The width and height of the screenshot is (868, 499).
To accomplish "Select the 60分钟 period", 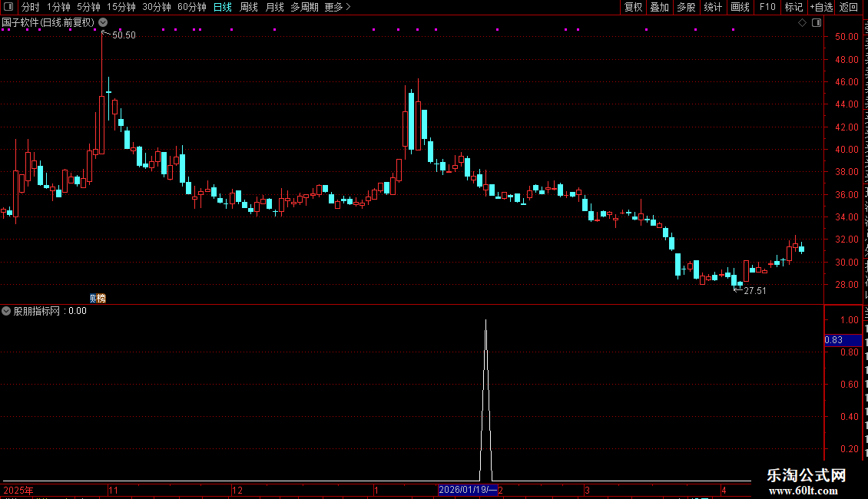I will click(x=192, y=7).
